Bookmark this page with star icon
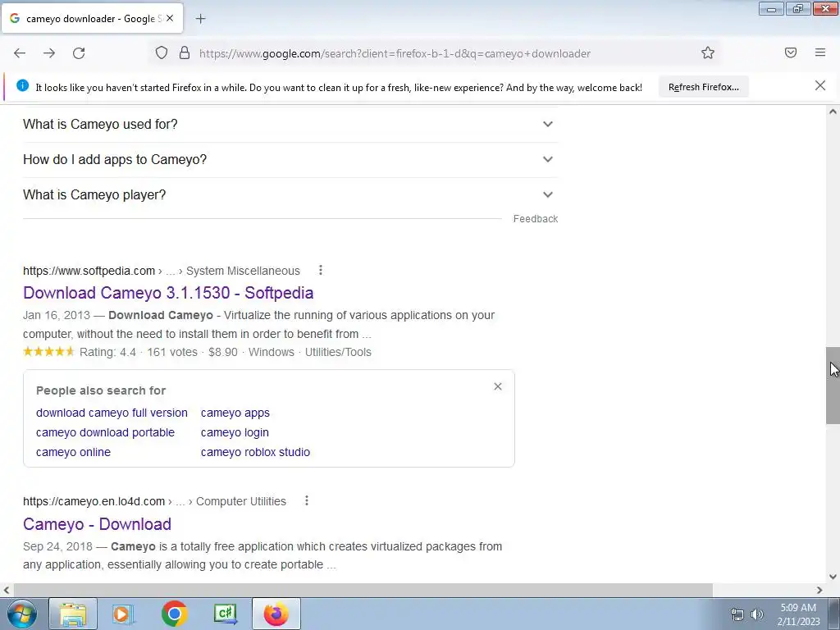The image size is (840, 630). pos(708,52)
